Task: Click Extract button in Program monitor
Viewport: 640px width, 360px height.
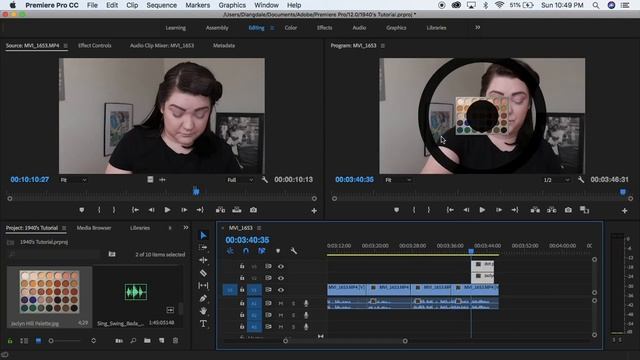Action: coord(551,210)
